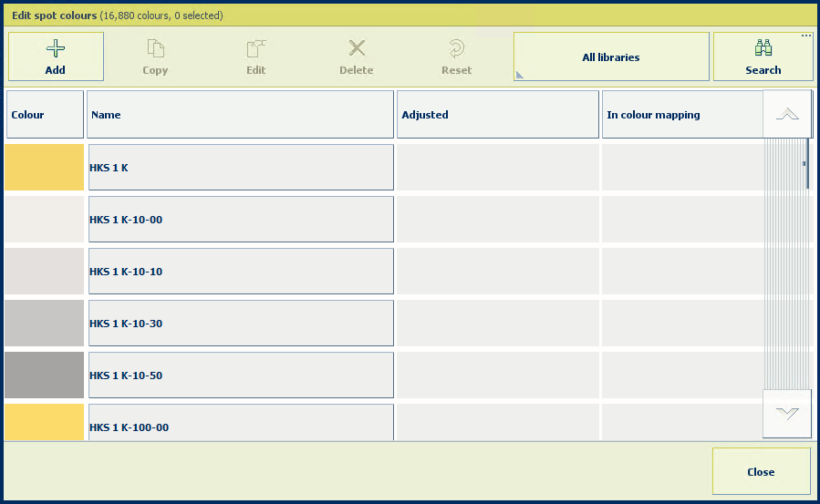Close the Edit spot colours dialog

coord(761,471)
